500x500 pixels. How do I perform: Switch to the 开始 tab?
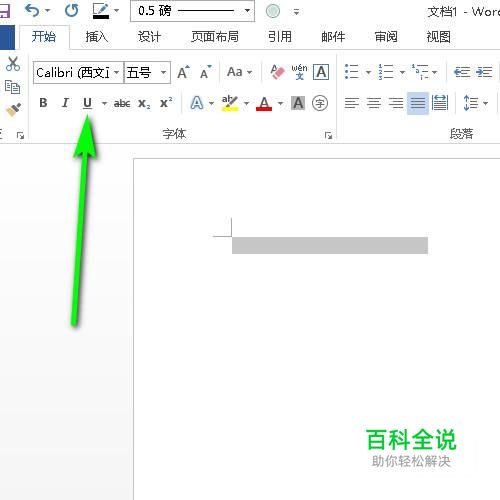44,36
